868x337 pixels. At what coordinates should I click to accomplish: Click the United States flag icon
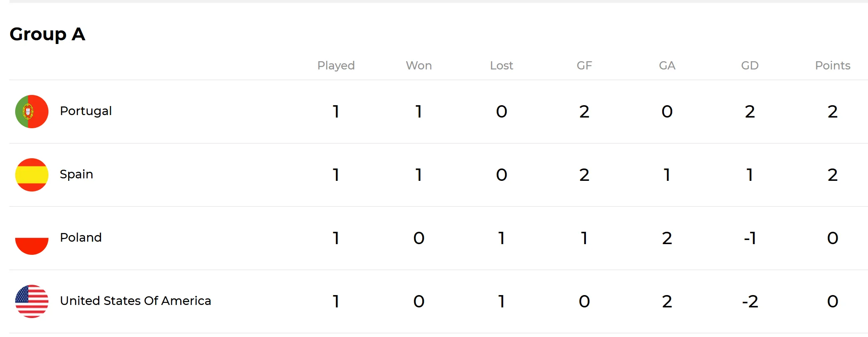(32, 301)
